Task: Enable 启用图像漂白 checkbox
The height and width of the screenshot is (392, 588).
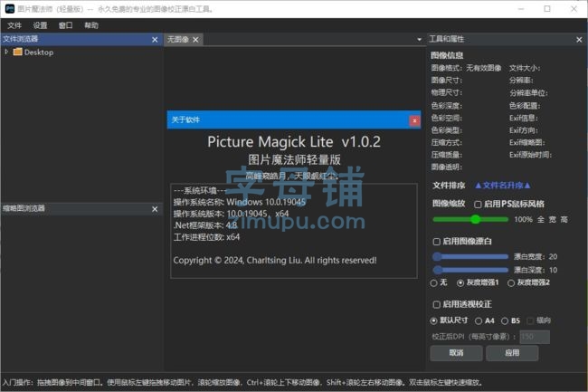Action: click(x=437, y=242)
